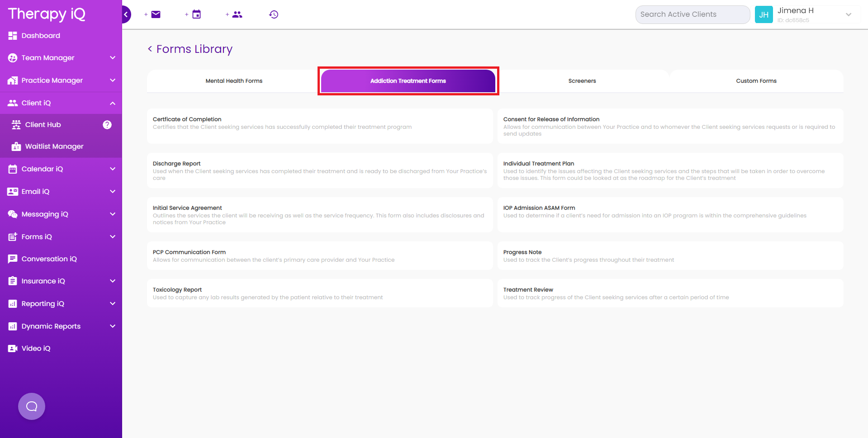The image size is (868, 438).
Task: Switch to the Screeners tab
Action: pyautogui.click(x=582, y=81)
